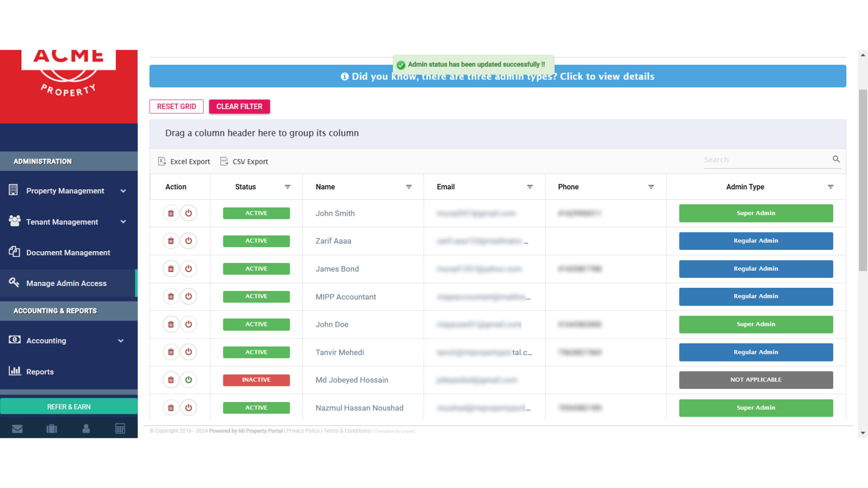Click John Smith's Super Admin badge
Image resolution: width=868 pixels, height=488 pixels.
coord(756,213)
